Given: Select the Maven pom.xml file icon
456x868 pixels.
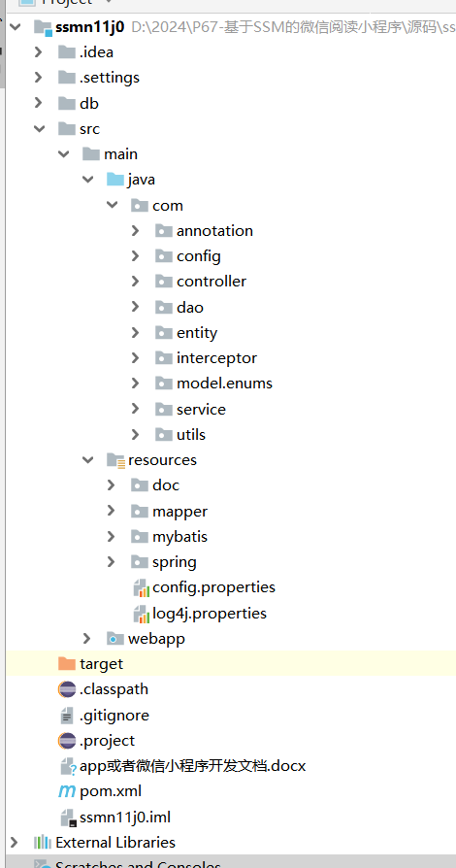Looking at the screenshot, I should tap(67, 791).
